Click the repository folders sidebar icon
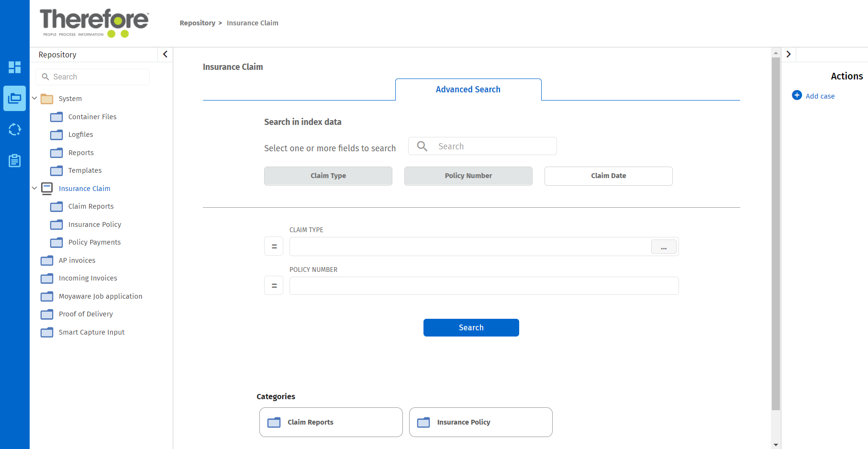868x449 pixels. 14,99
